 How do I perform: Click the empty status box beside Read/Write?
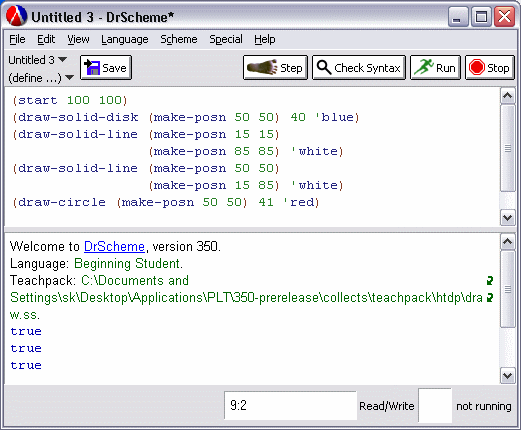point(435,405)
